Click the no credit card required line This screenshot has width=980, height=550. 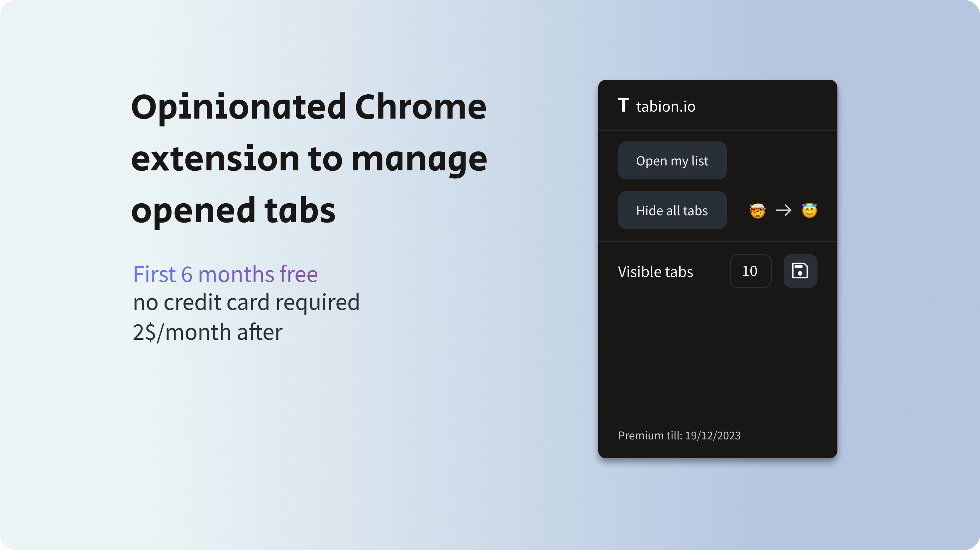coord(246,303)
